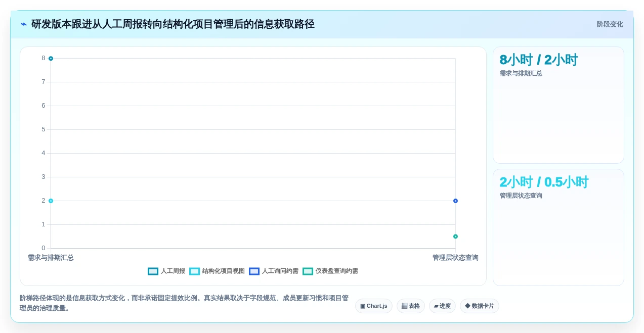This screenshot has height=333, width=644.
Task: Click the cyan data point at 2 on left
Action: [51, 201]
